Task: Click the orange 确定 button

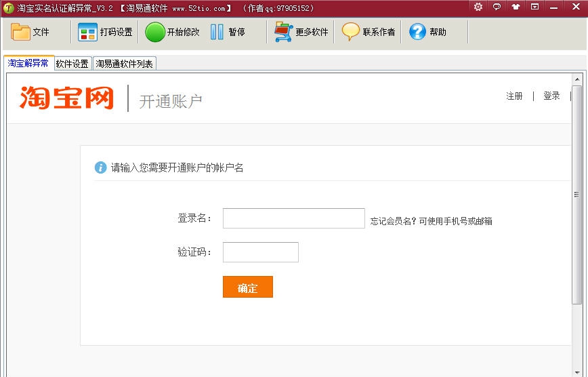Action: click(x=248, y=287)
